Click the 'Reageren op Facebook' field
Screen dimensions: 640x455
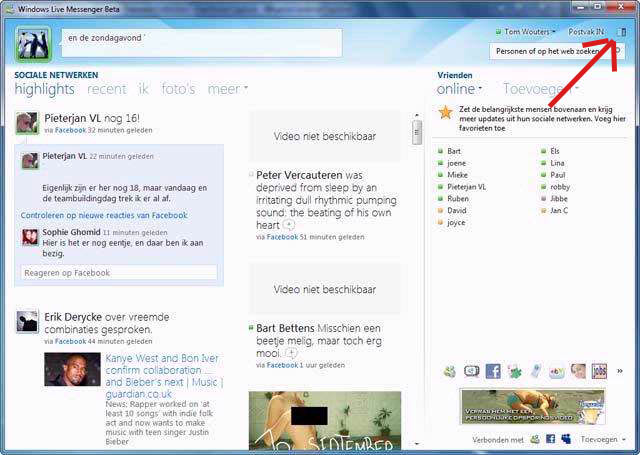click(119, 273)
